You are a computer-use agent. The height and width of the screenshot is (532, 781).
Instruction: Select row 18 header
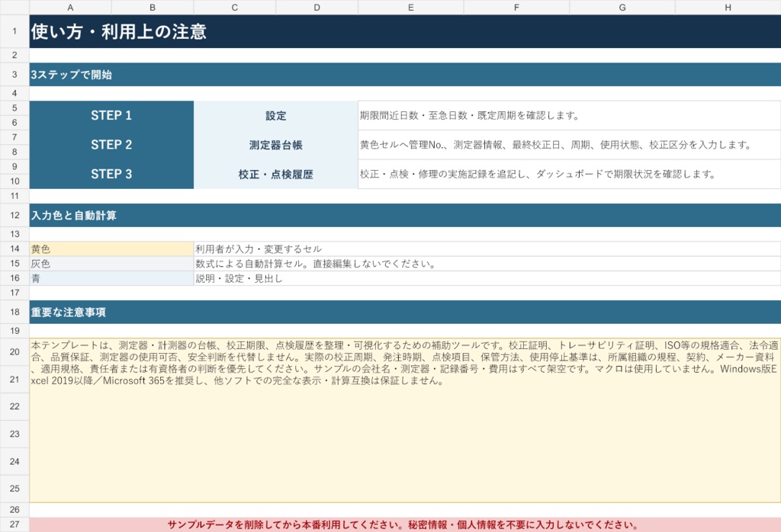14,312
